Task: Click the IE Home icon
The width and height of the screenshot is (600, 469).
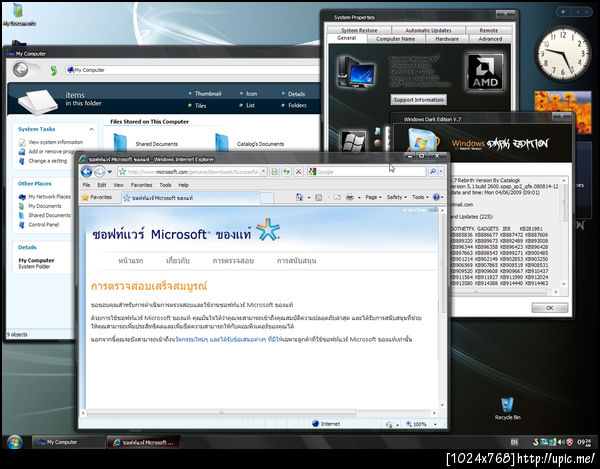Action: (299, 197)
